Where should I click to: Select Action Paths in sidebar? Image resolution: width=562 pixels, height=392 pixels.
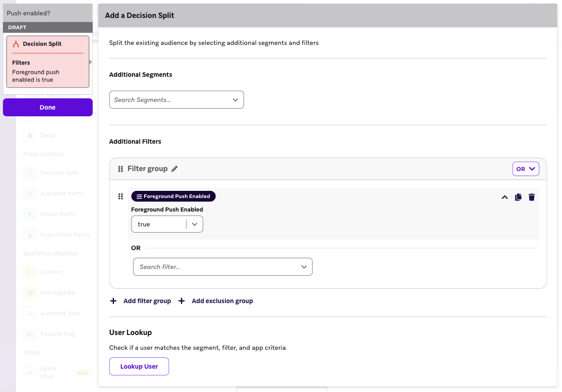pos(58,214)
